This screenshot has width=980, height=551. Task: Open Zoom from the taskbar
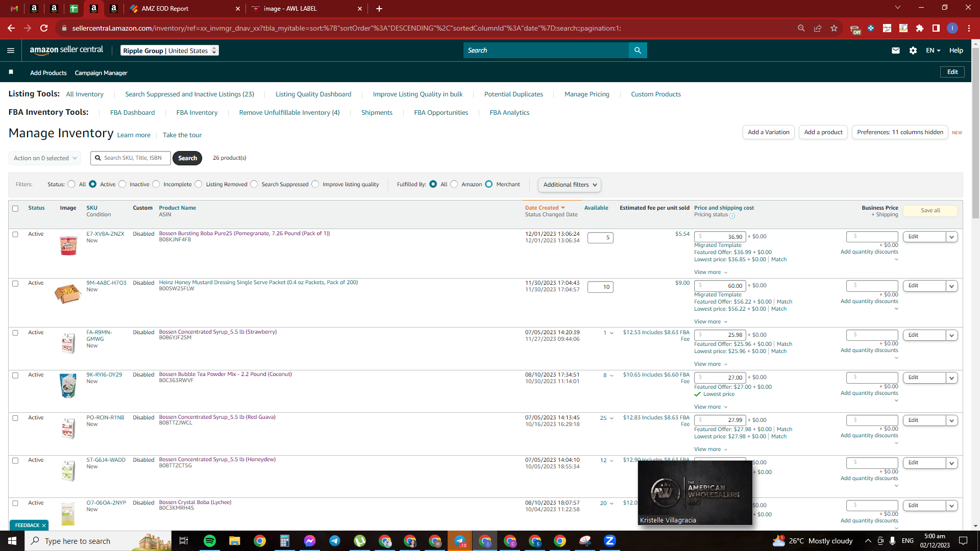pos(610,541)
